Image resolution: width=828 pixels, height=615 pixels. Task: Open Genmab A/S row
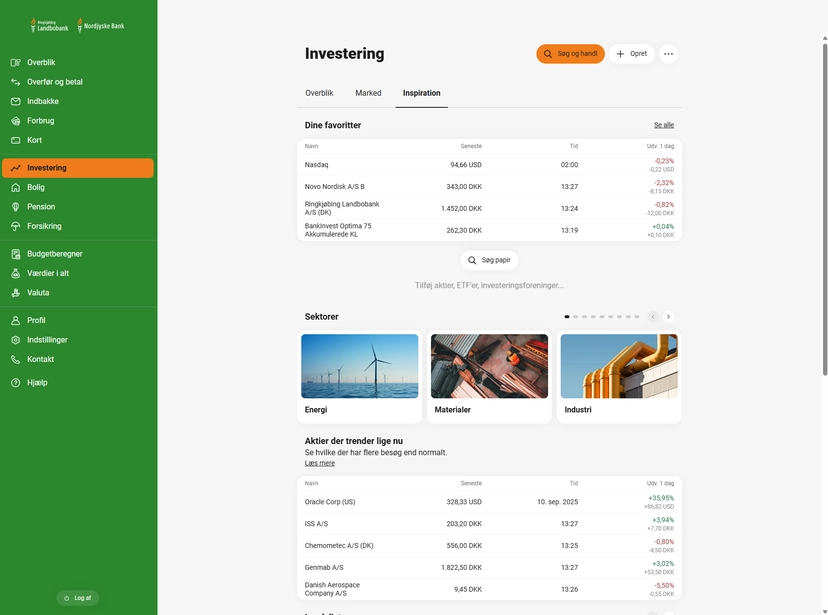490,567
